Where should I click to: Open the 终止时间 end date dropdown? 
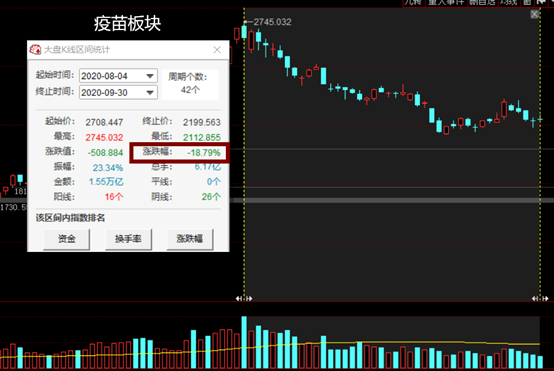pyautogui.click(x=150, y=93)
